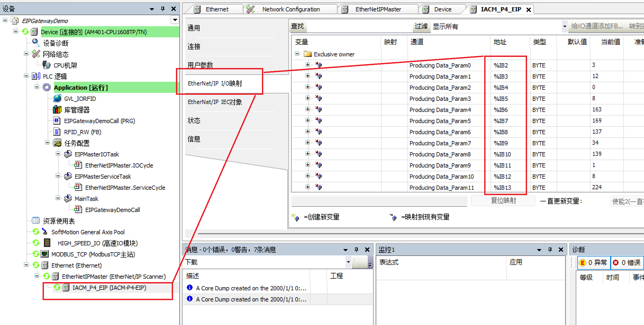Click the 任务配置 task configuration icon

(57, 143)
